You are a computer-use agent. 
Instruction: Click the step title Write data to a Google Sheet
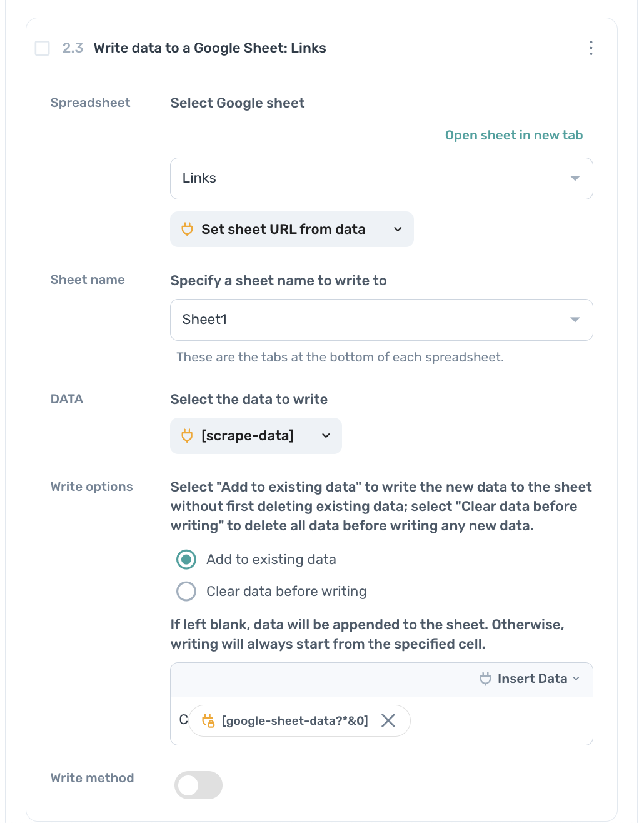pos(209,48)
